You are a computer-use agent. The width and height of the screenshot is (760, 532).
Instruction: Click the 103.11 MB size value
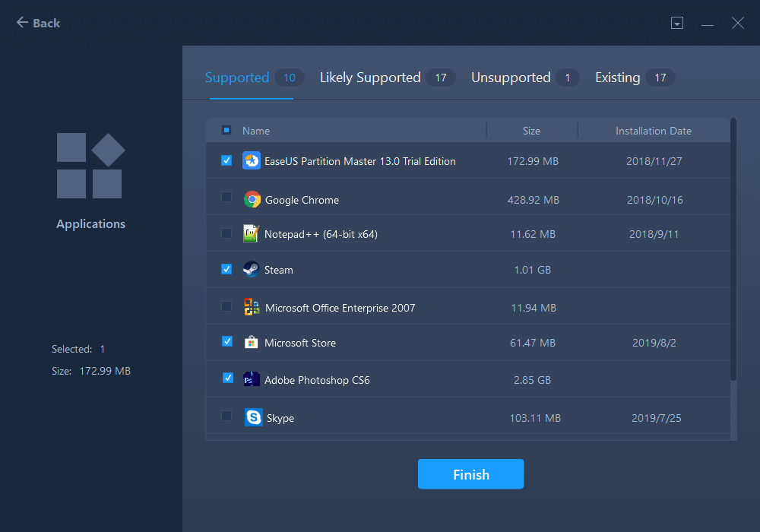(535, 418)
